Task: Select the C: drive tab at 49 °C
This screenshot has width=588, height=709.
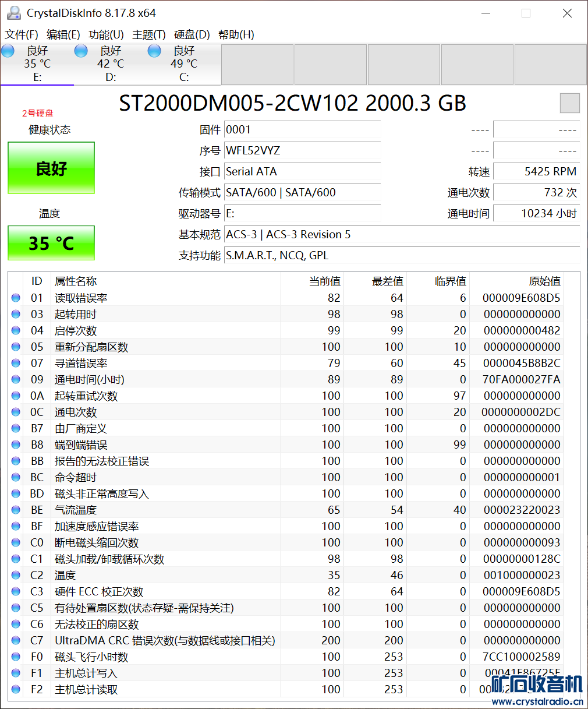Action: (183, 64)
